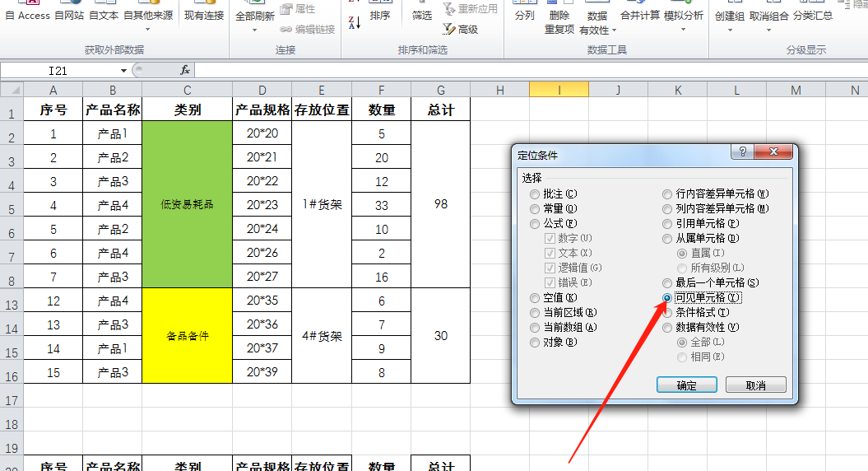This screenshot has height=471, width=868.
Task: Select column header I
Action: tap(559, 90)
